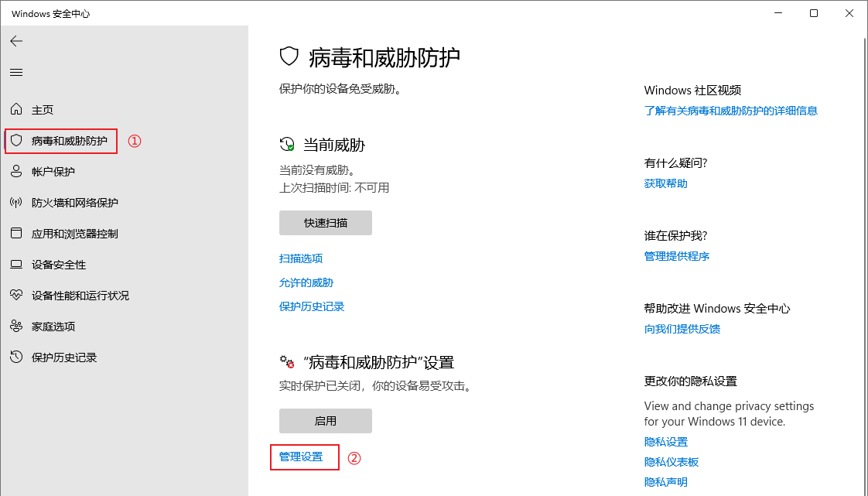This screenshot has width=868, height=496.
Task: Open 了解有关病毒和威胁防护的详细信息 link
Action: pos(730,111)
